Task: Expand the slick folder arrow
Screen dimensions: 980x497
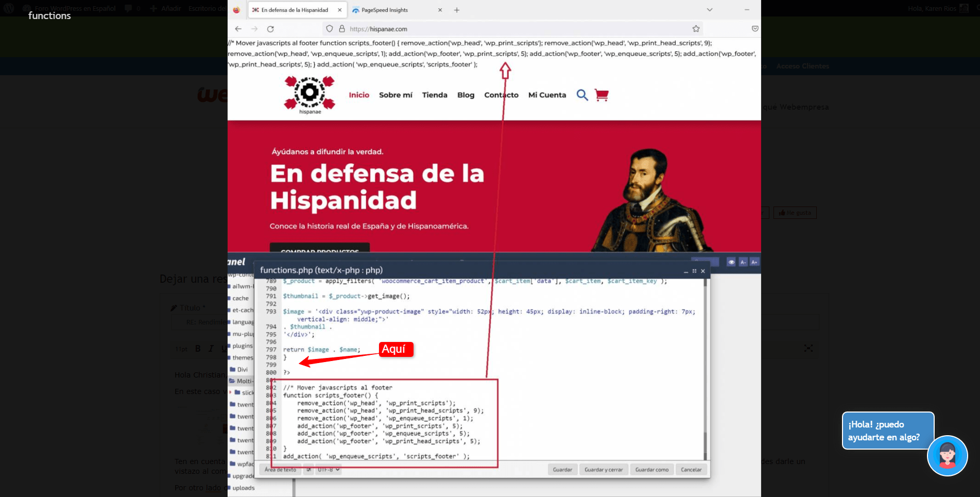Action: (x=231, y=392)
